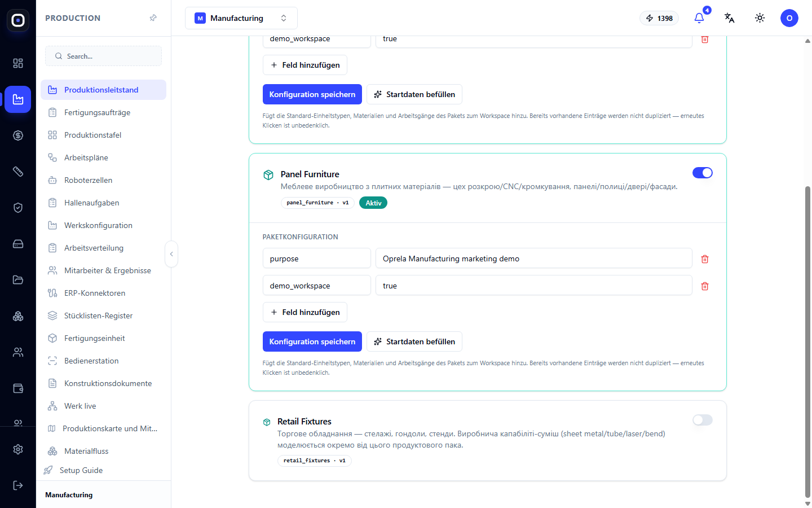The image size is (812, 508).
Task: Edit the purpose key field
Action: pyautogui.click(x=317, y=259)
